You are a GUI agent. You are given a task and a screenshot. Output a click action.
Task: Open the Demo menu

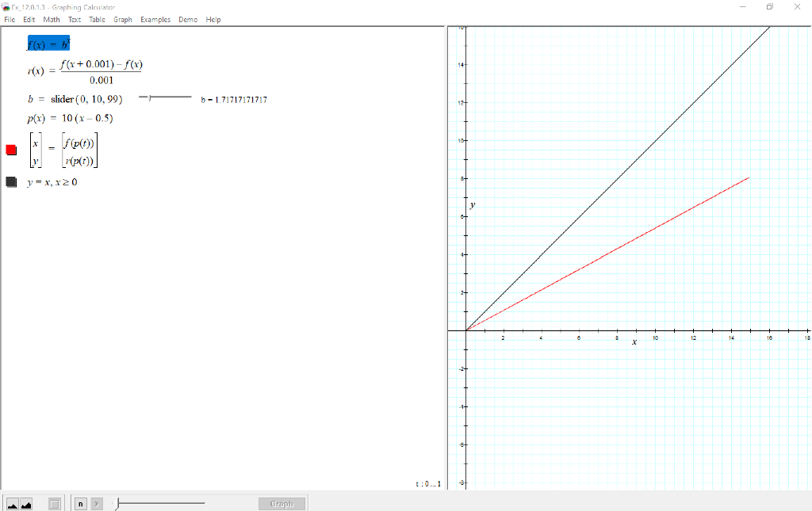tap(188, 20)
